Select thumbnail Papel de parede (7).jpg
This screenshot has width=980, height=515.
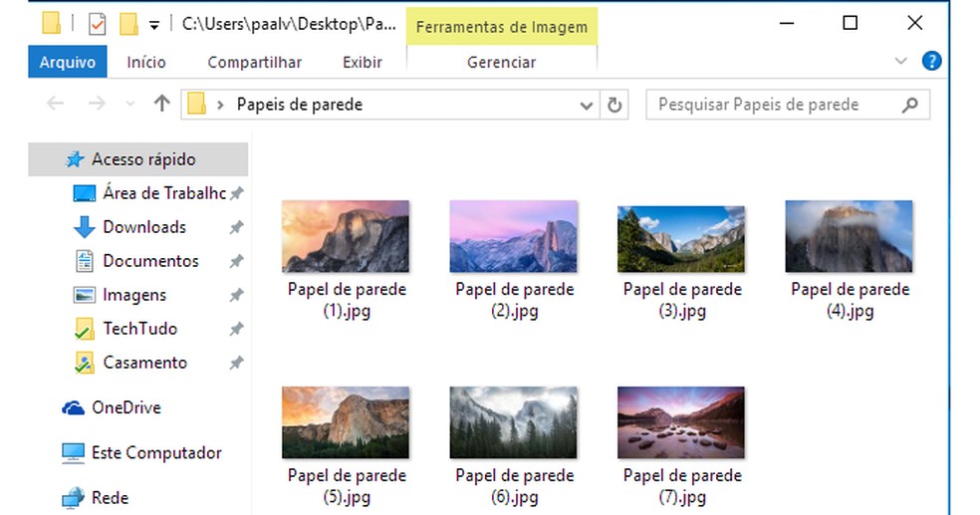point(681,422)
